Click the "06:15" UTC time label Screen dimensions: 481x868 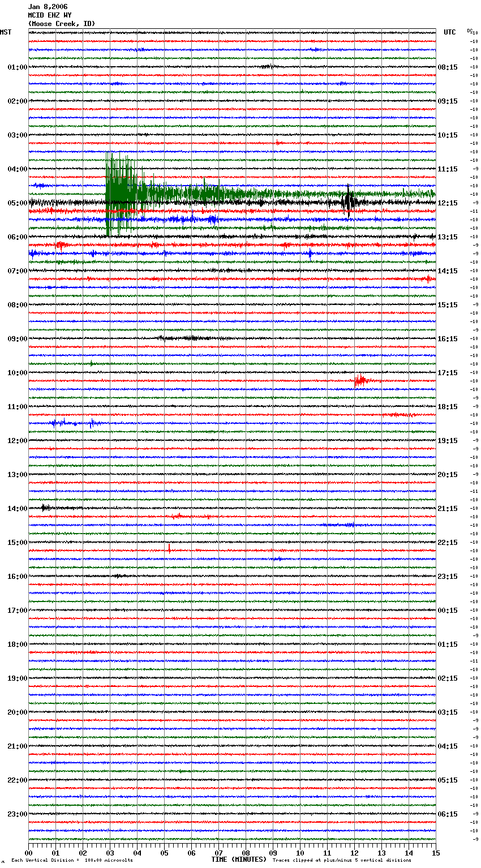pyautogui.click(x=448, y=814)
